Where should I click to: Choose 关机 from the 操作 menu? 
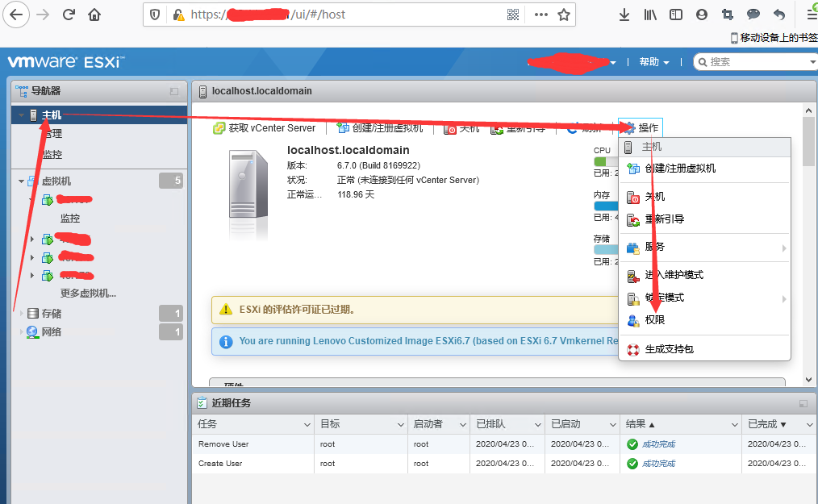[x=704, y=197]
